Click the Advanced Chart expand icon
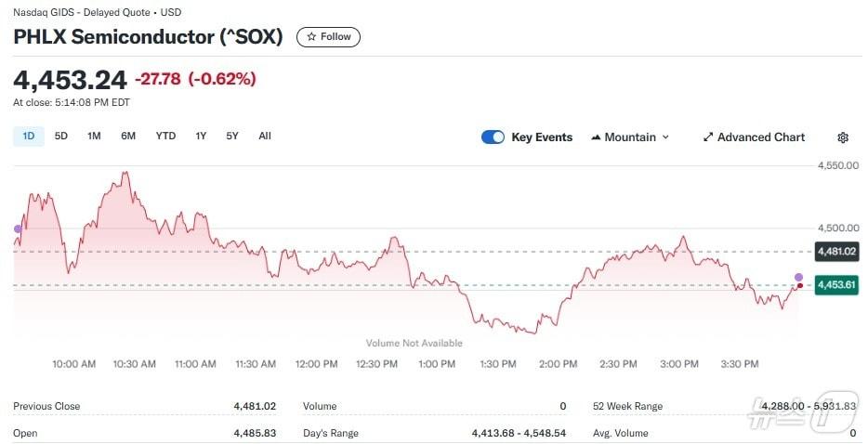This screenshot has width=868, height=444. [708, 137]
